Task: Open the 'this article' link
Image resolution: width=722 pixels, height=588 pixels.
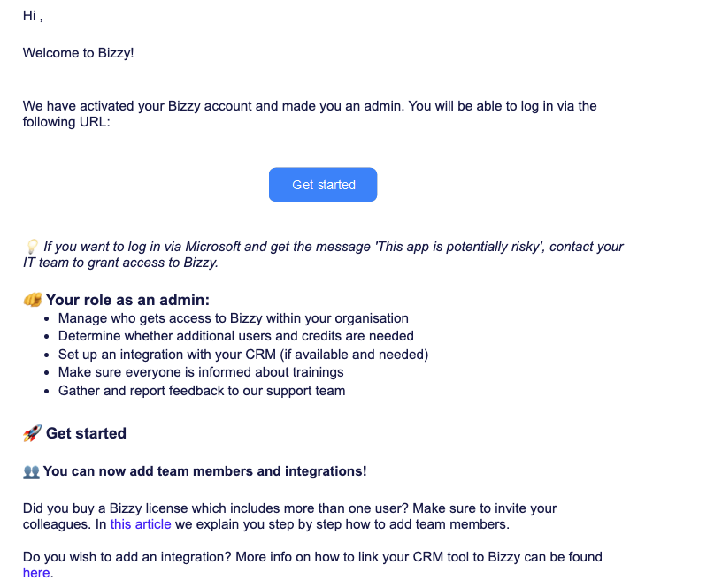Action: click(x=141, y=524)
